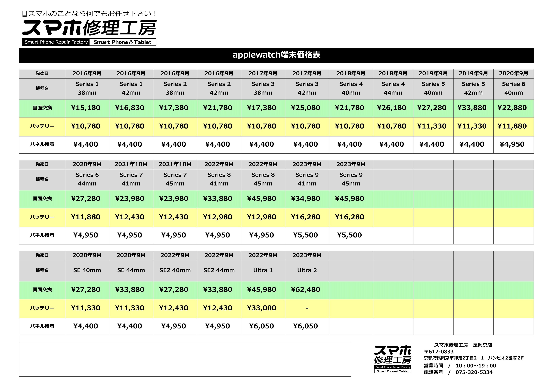Image resolution: width=555 pixels, height=392 pixels.
Task: Select the postal code 〒617-0833
Action: pyautogui.click(x=439, y=352)
